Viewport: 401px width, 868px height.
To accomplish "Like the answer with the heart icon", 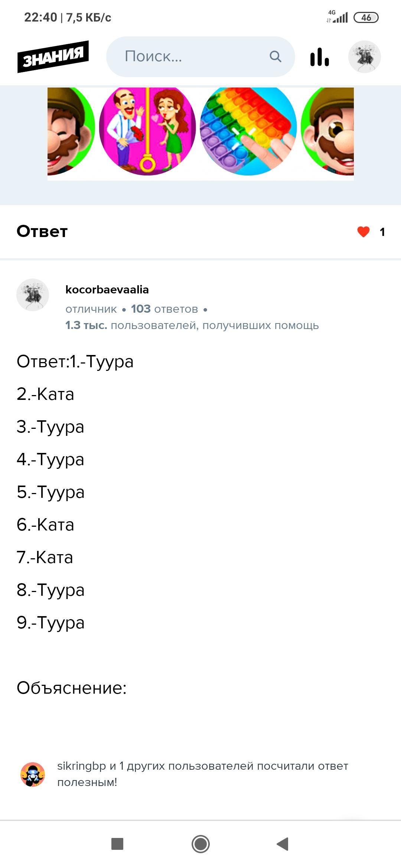I will [x=363, y=232].
